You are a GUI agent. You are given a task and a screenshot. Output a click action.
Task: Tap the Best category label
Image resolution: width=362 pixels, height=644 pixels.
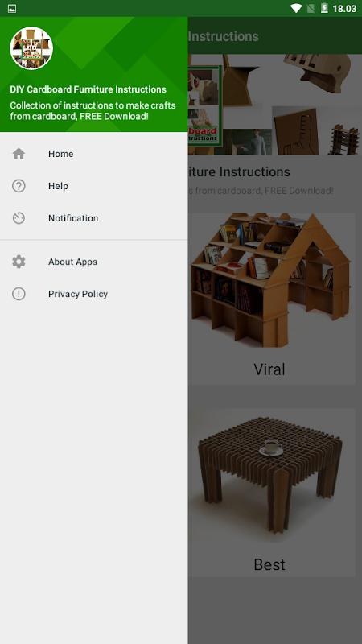coord(269,564)
